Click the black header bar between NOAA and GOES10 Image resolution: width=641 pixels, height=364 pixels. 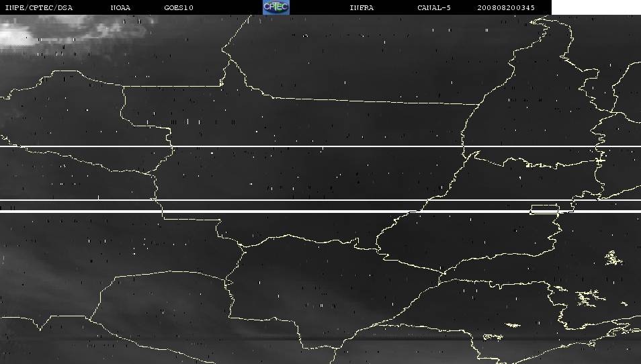pos(148,7)
